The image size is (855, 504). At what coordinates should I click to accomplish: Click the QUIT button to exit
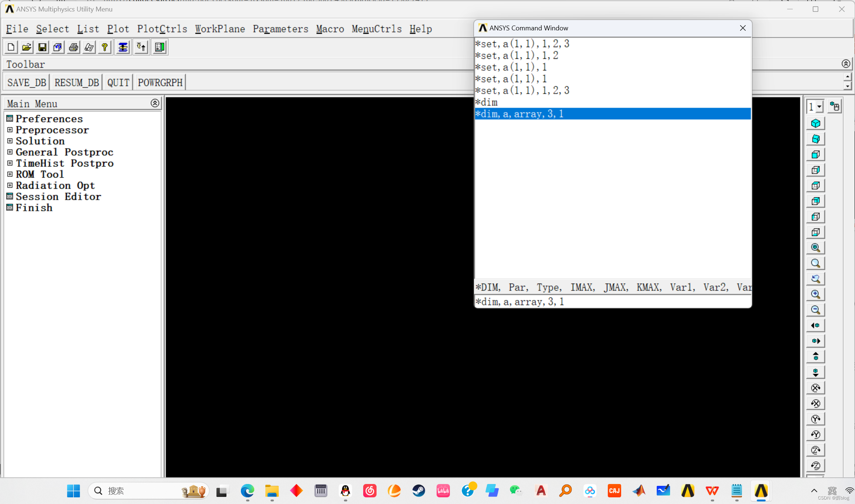[118, 82]
